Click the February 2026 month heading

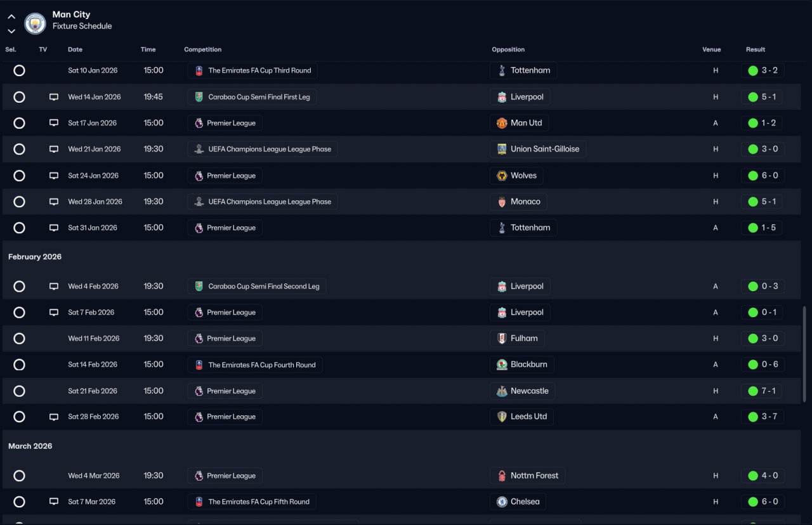coord(35,257)
